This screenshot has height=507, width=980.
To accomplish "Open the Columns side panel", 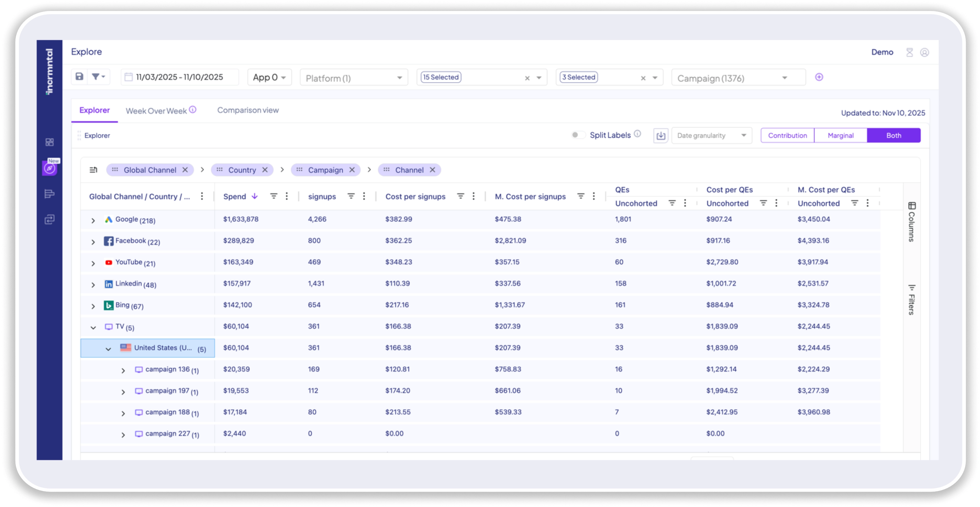I will tap(912, 222).
